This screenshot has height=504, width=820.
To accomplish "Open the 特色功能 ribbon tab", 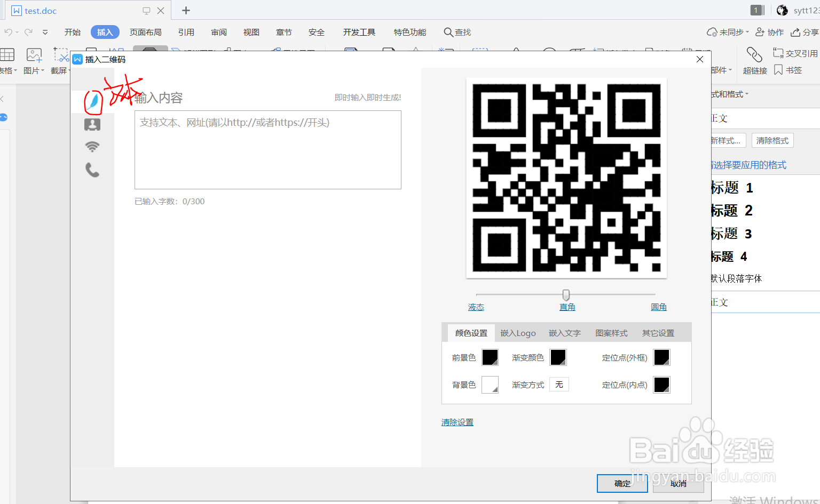I will coord(410,32).
